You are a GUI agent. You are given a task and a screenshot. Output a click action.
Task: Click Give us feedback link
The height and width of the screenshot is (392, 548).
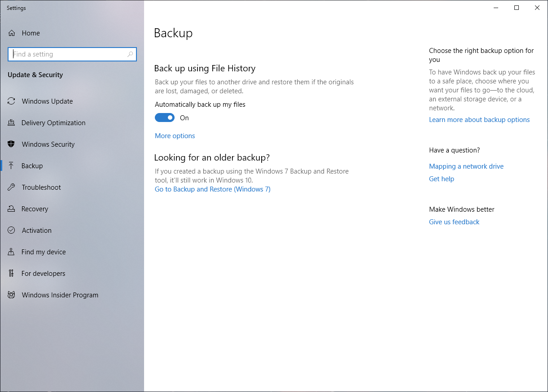click(x=454, y=222)
